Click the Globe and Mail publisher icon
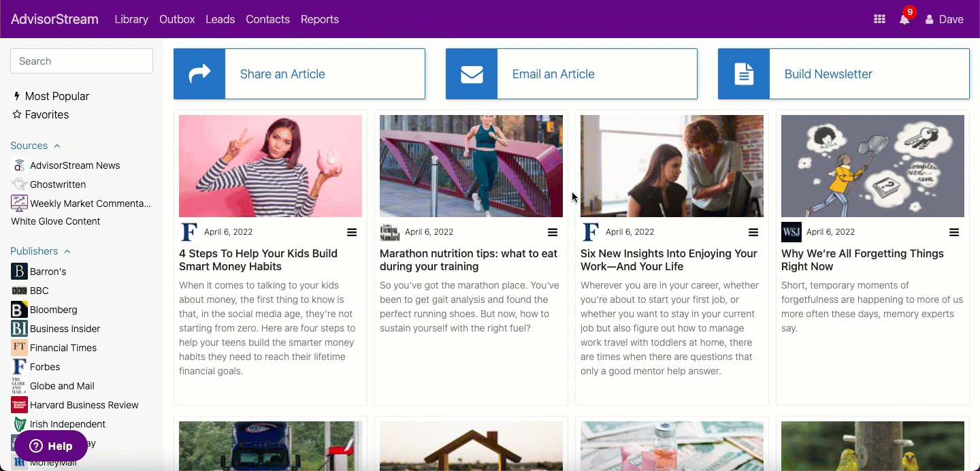980x471 pixels. [19, 386]
